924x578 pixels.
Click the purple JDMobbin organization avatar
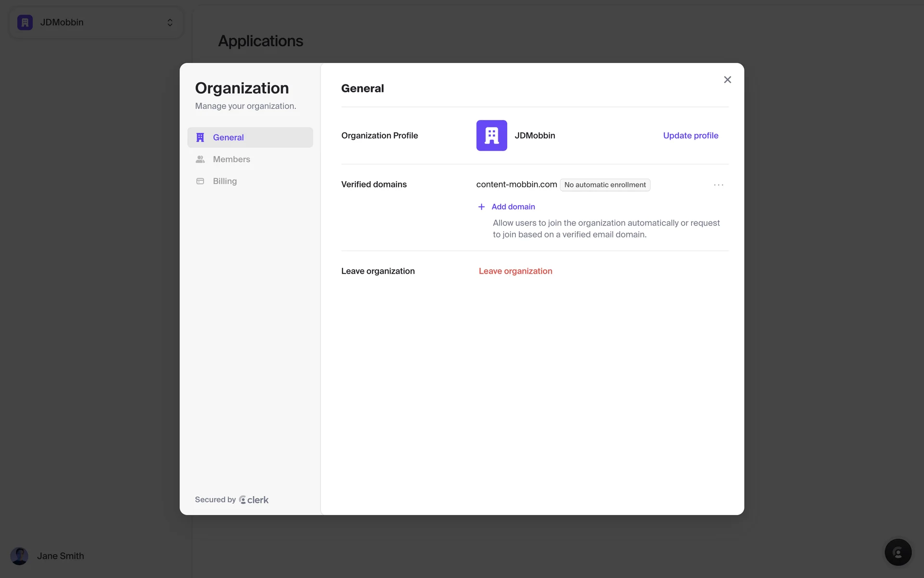click(491, 135)
